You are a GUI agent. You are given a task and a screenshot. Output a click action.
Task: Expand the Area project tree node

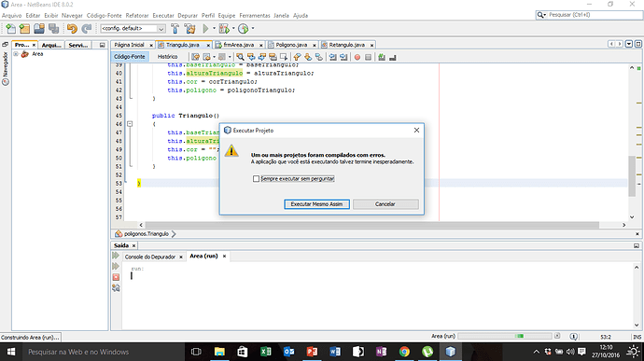[x=16, y=54]
